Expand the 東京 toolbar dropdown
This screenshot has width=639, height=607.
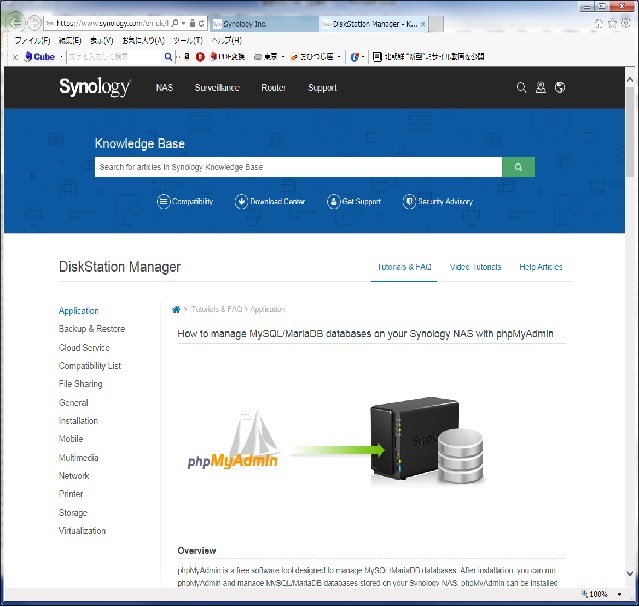coord(283,57)
